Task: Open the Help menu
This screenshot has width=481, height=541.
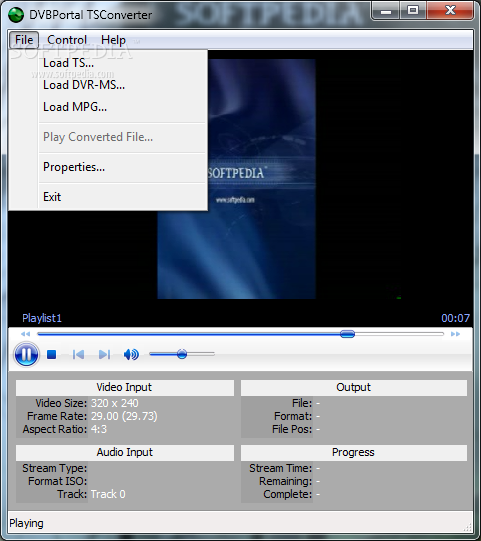Action: (x=113, y=40)
